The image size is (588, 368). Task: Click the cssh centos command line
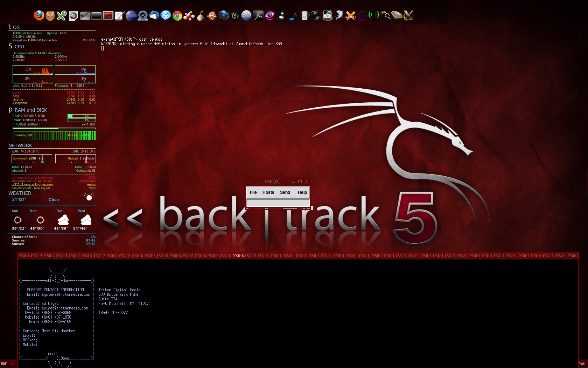point(132,39)
